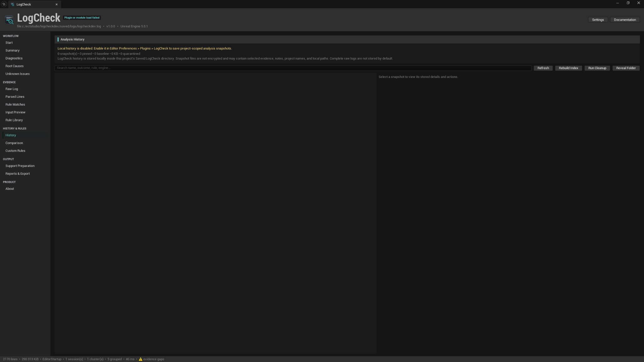644x362 pixels.
Task: Minimize the LogCheck window
Action: [x=617, y=3]
